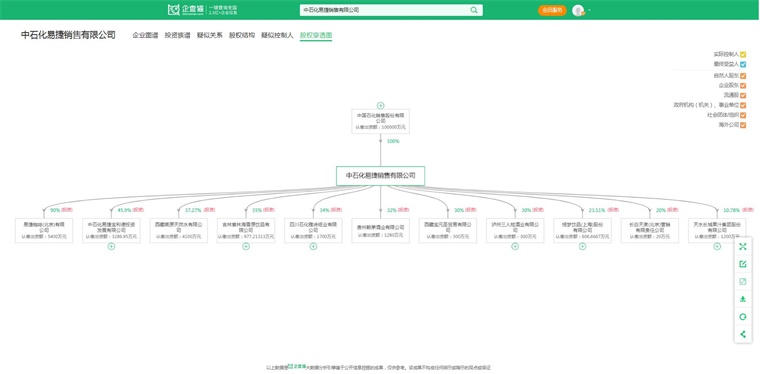760x374 pixels.
Task: Open the 上海 23.51% investment node
Action: click(x=582, y=230)
